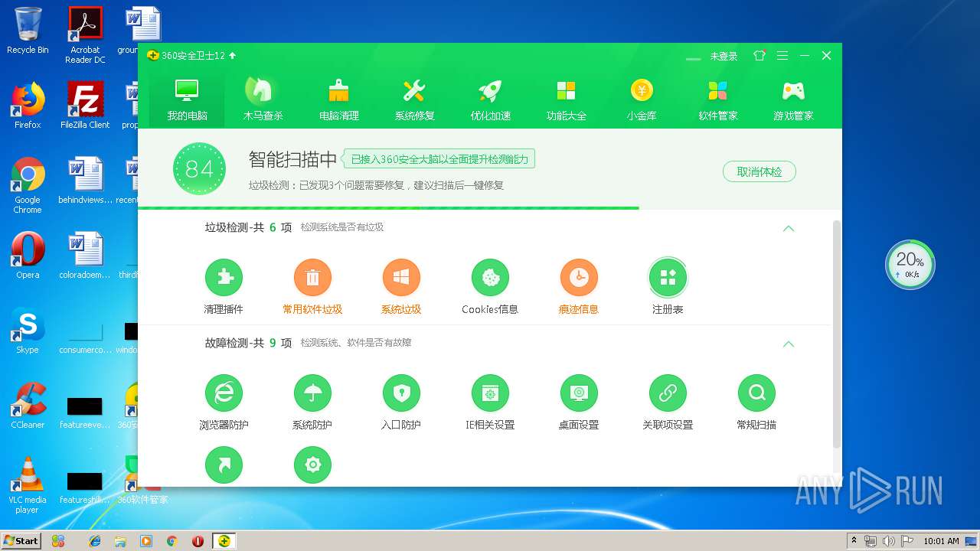Select the 痕迹信息 clock icon
Viewport: 980px width, 551px height.
(579, 278)
